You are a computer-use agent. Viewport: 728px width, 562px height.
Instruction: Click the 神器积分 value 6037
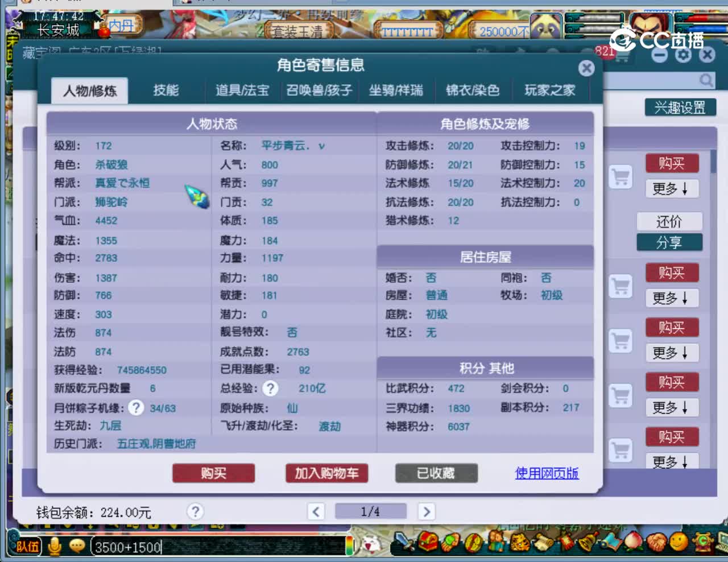(458, 427)
